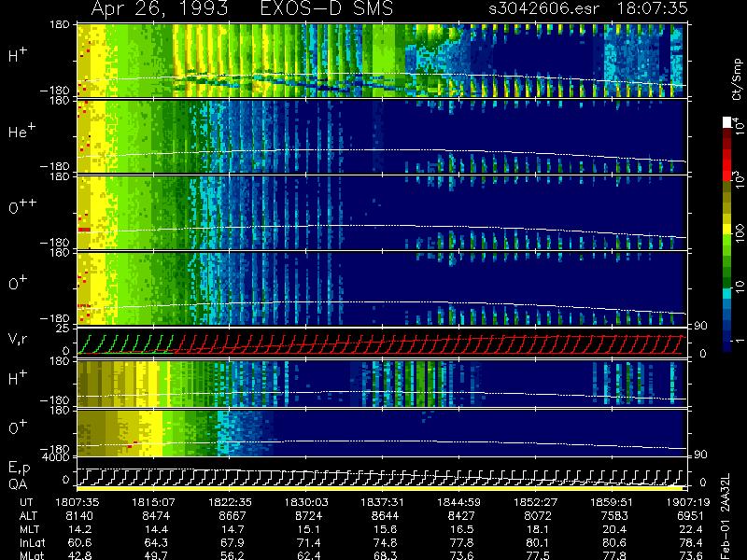
Task: Click the MLT value "15.1"
Action: [x=310, y=529]
